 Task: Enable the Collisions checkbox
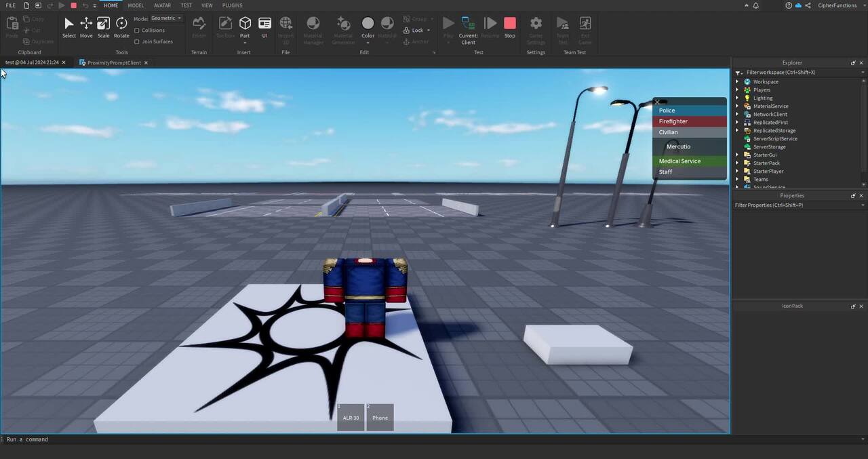click(137, 31)
